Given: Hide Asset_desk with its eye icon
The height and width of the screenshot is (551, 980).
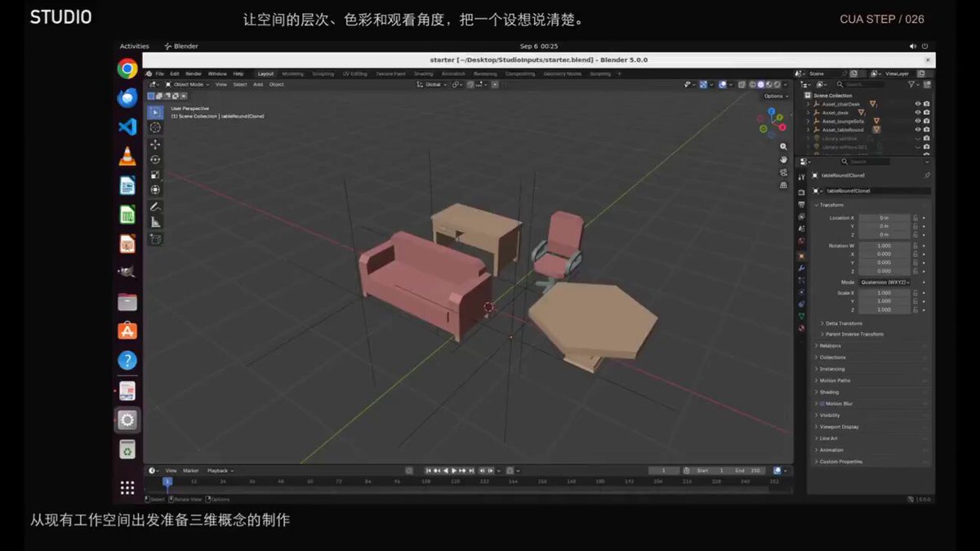Looking at the screenshot, I should pyautogui.click(x=918, y=113).
